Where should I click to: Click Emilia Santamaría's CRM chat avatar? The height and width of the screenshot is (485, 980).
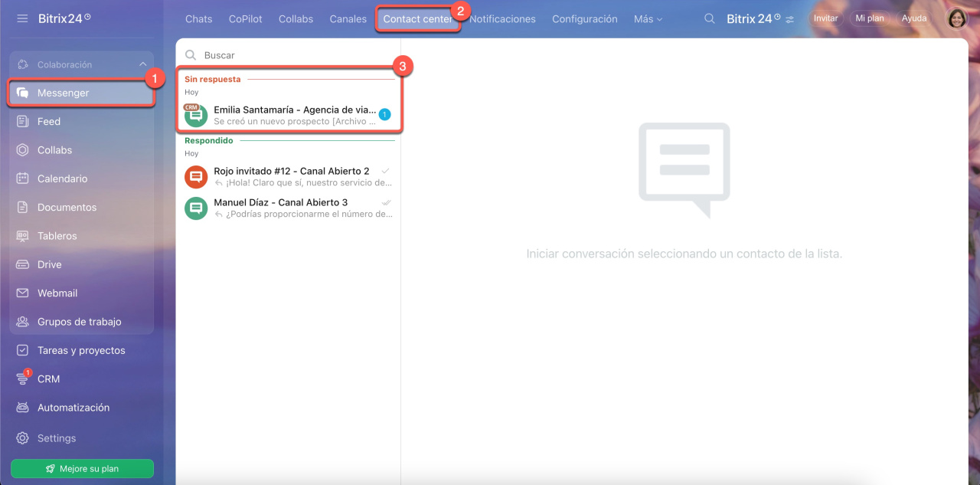[x=196, y=115]
